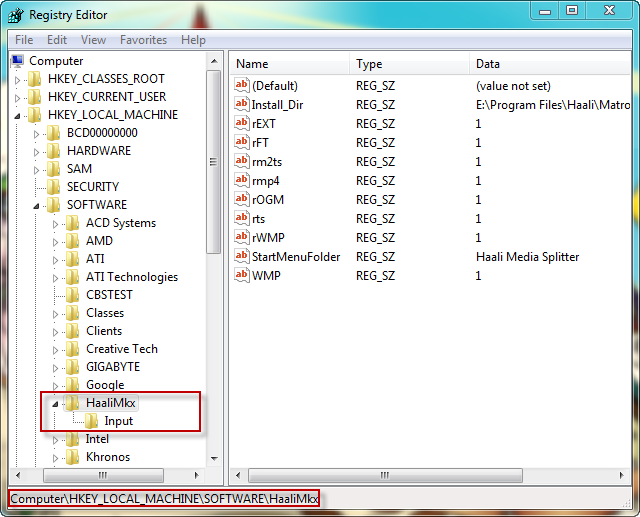Click the AMD folder icon
Screen dimensions: 640x517
pos(73,241)
